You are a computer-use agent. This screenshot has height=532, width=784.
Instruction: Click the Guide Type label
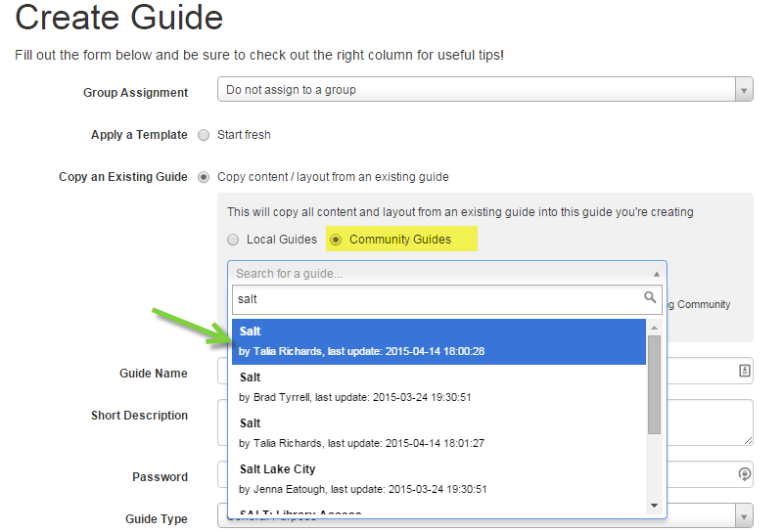point(157,519)
